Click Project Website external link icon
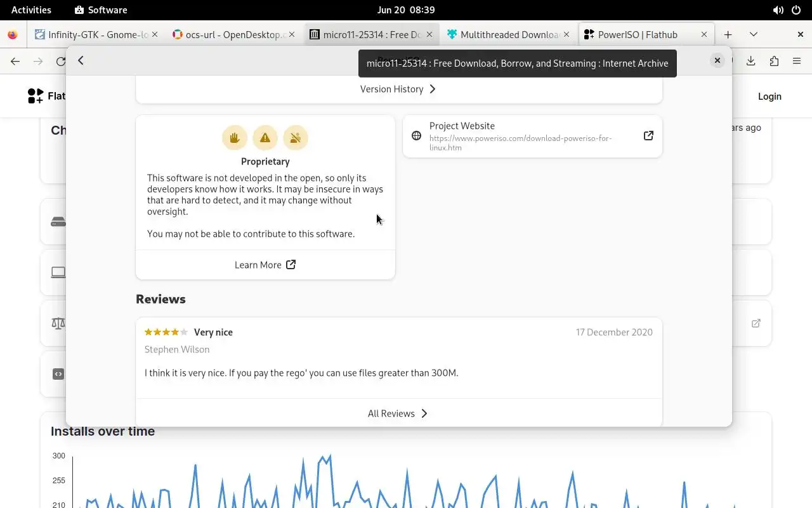The height and width of the screenshot is (508, 812). [x=648, y=136]
